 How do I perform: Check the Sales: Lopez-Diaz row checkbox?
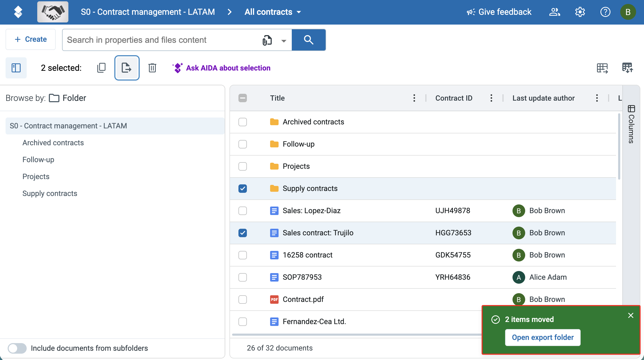(x=243, y=211)
